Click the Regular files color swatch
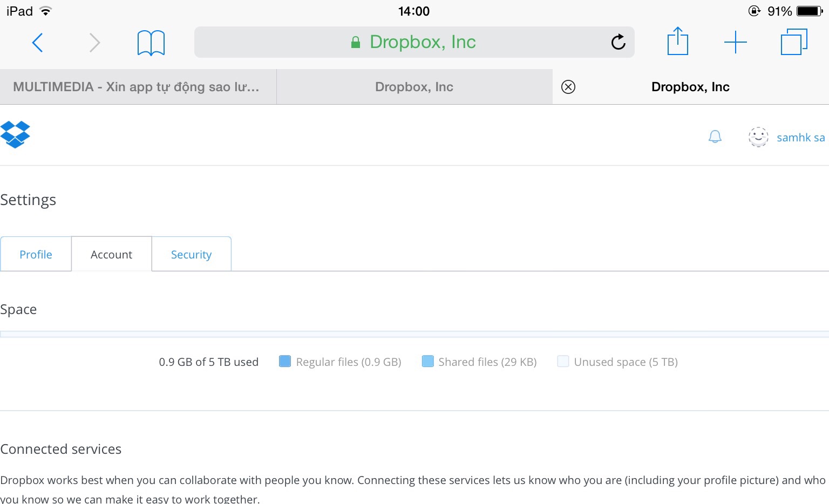This screenshot has width=829, height=504. click(284, 362)
